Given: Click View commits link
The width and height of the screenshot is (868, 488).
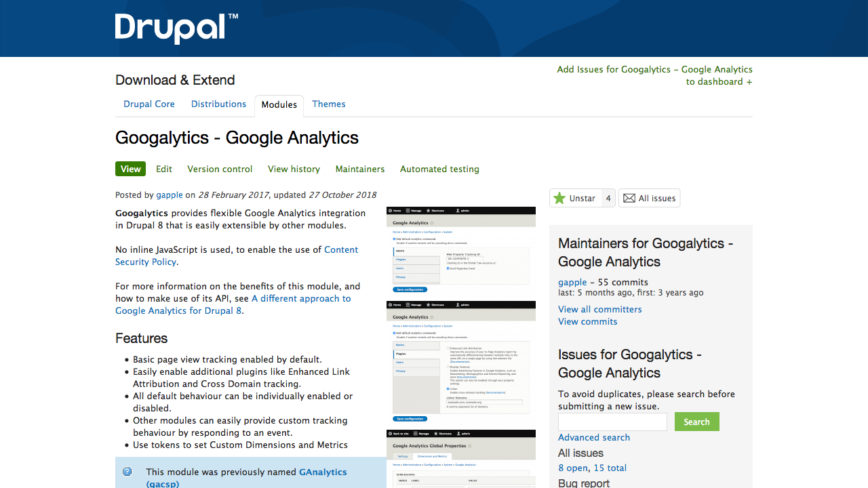Looking at the screenshot, I should coord(588,322).
